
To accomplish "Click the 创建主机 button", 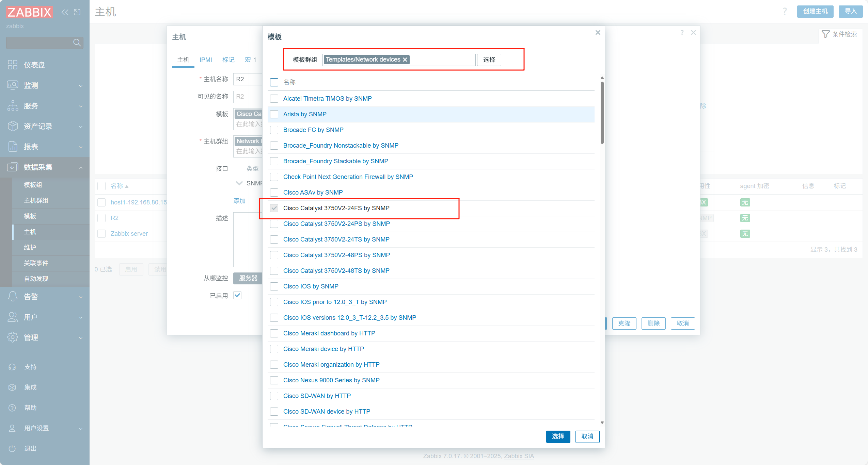I will tap(815, 11).
